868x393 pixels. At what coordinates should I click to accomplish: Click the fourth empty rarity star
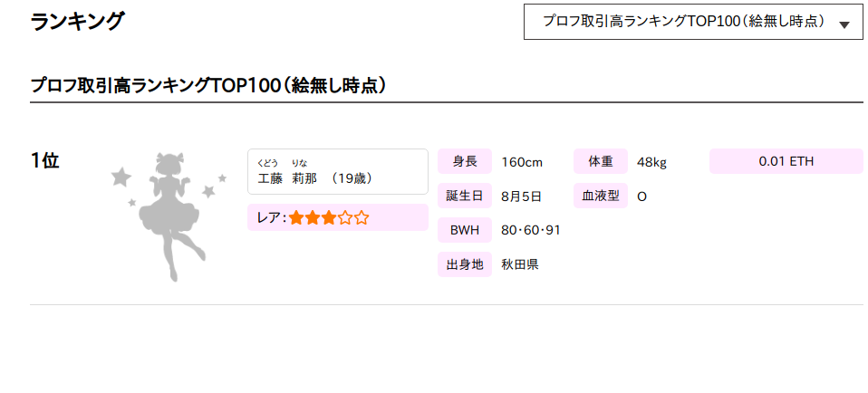345,218
